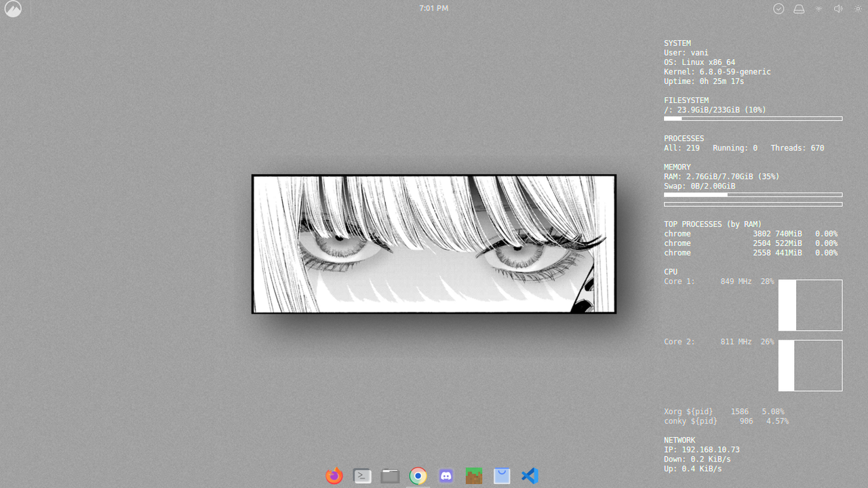This screenshot has height=488, width=868.
Task: Click the 'Core 2: 811 MHz' label
Action: point(708,342)
